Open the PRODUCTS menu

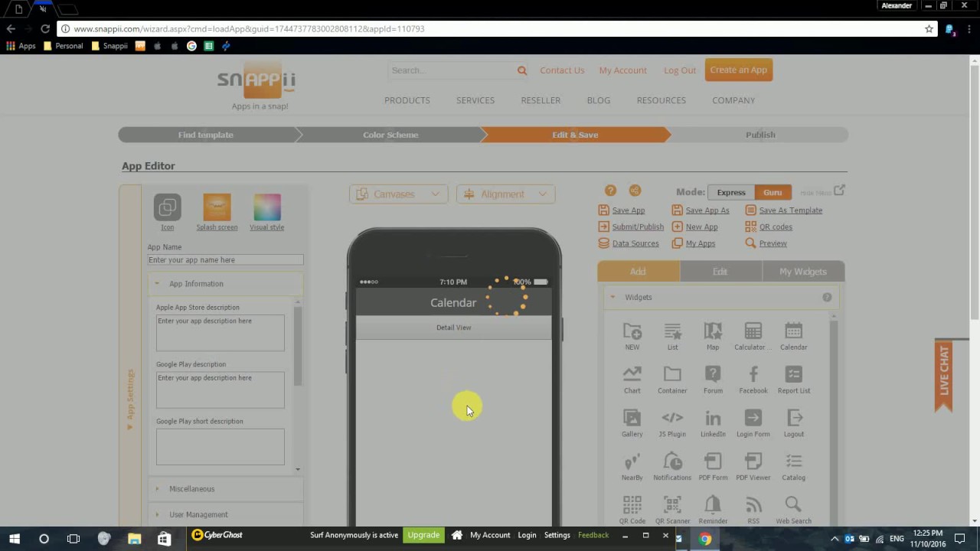(x=407, y=100)
